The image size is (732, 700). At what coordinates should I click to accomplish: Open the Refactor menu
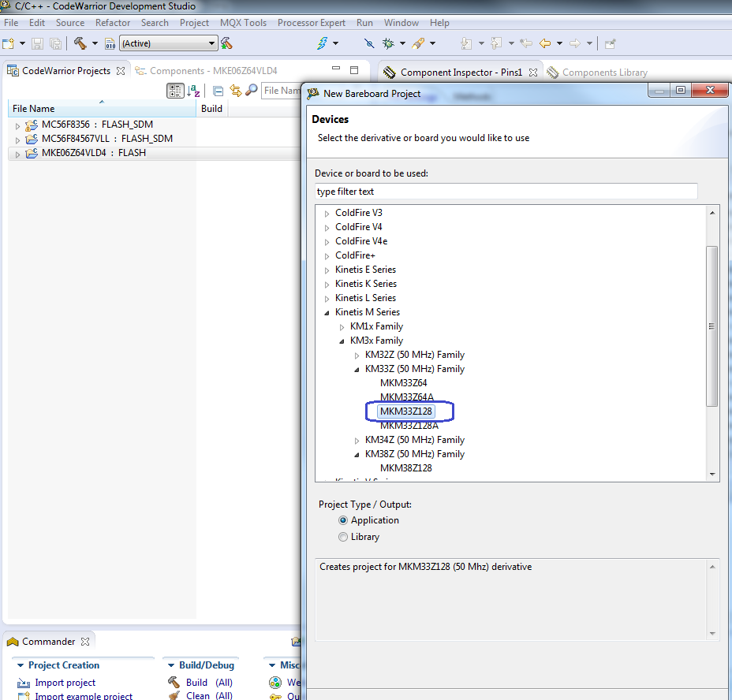point(113,23)
